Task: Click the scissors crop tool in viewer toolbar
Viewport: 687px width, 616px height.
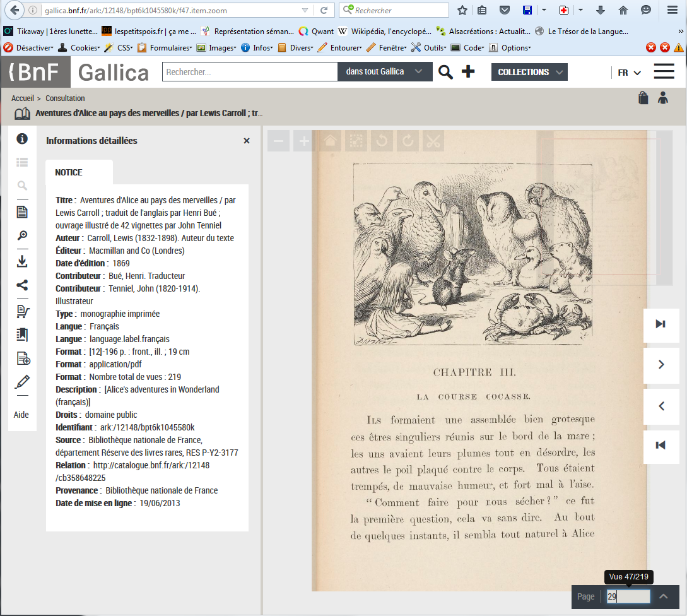Action: coord(433,141)
